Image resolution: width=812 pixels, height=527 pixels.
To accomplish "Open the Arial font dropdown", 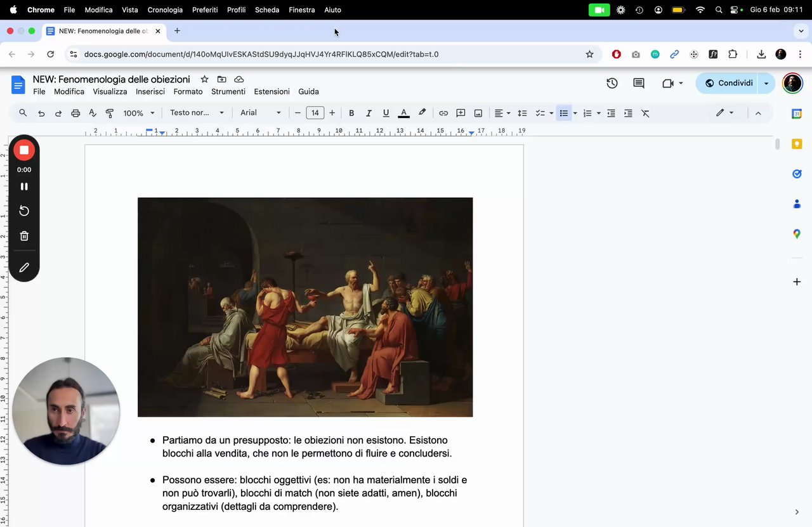I will (x=261, y=113).
